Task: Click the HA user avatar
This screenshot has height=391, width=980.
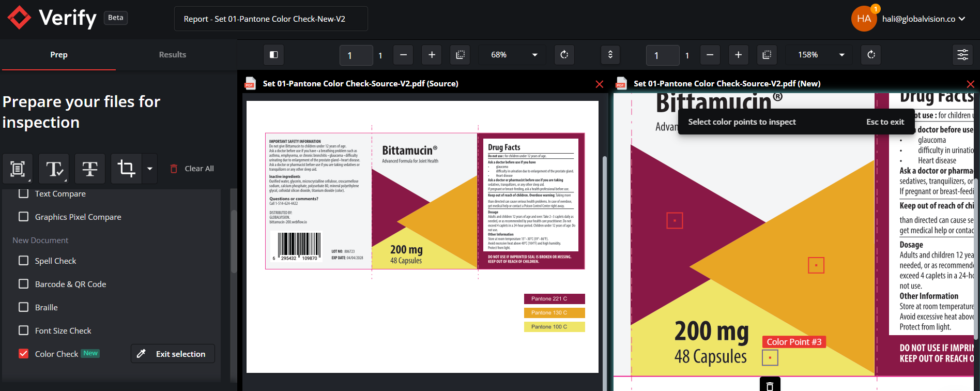Action: point(864,19)
